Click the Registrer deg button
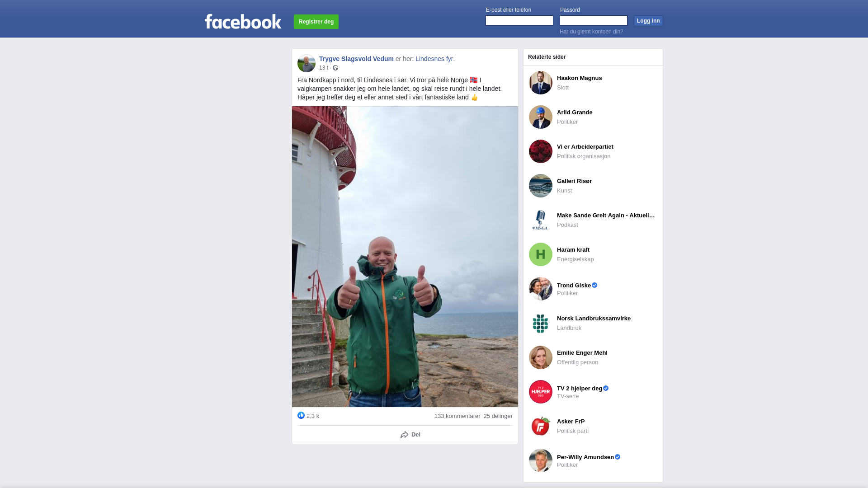The image size is (868, 488). pyautogui.click(x=316, y=22)
